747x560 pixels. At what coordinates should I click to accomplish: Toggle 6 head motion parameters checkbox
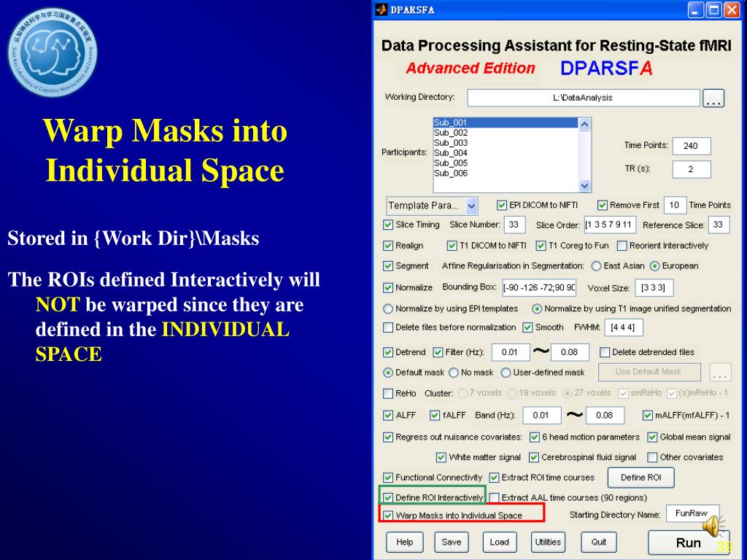click(535, 437)
